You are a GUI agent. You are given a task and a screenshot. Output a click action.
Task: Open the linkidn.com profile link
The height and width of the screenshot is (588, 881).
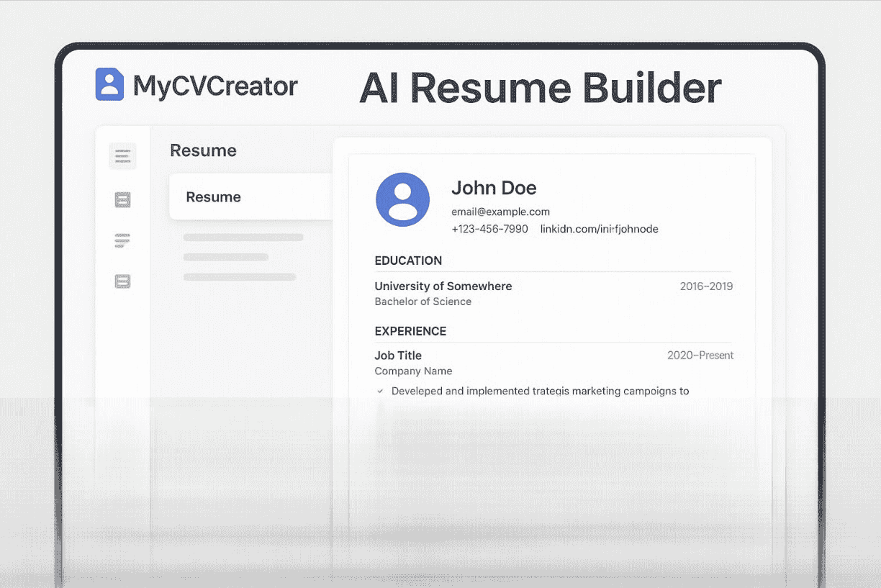click(599, 229)
